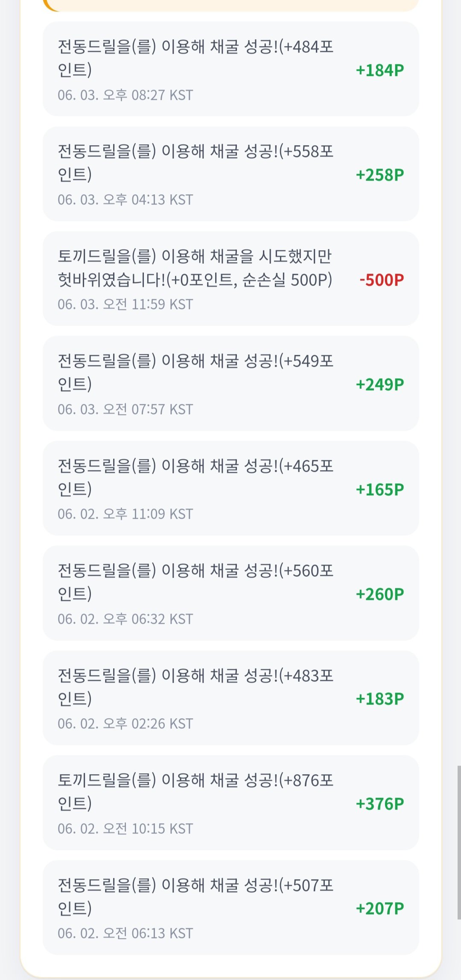Click the page scrollbar thumb

[x=459, y=842]
